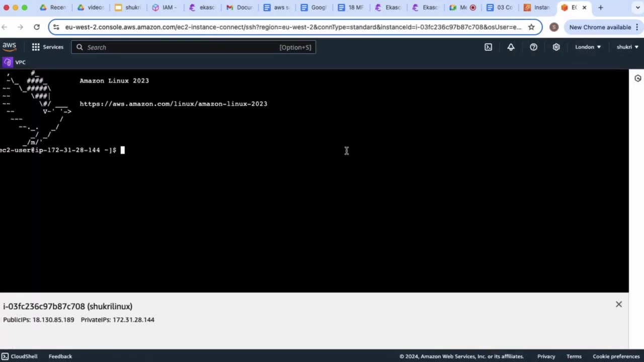Close the instance details banner
The width and height of the screenshot is (644, 362).
click(619, 304)
